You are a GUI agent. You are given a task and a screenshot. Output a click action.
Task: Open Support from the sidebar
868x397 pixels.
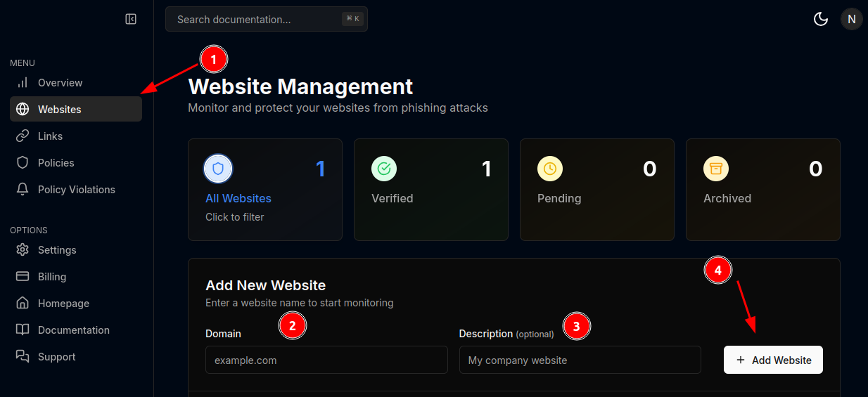[76, 357]
